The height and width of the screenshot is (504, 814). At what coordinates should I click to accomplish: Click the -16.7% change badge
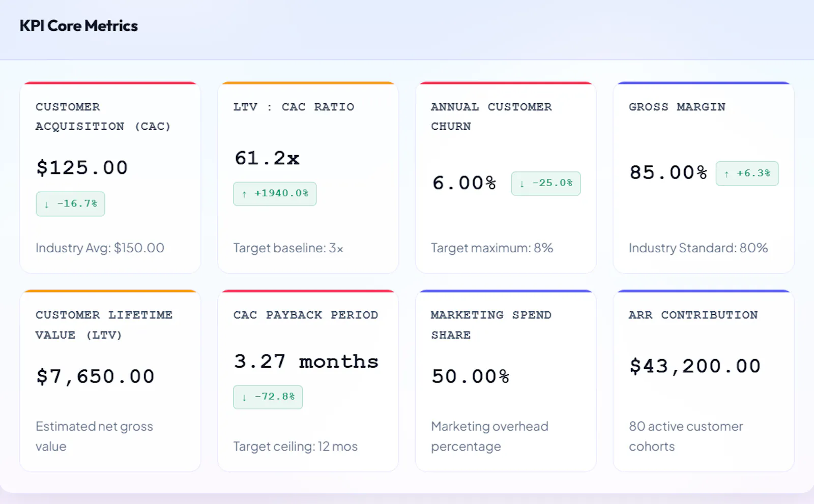70,204
